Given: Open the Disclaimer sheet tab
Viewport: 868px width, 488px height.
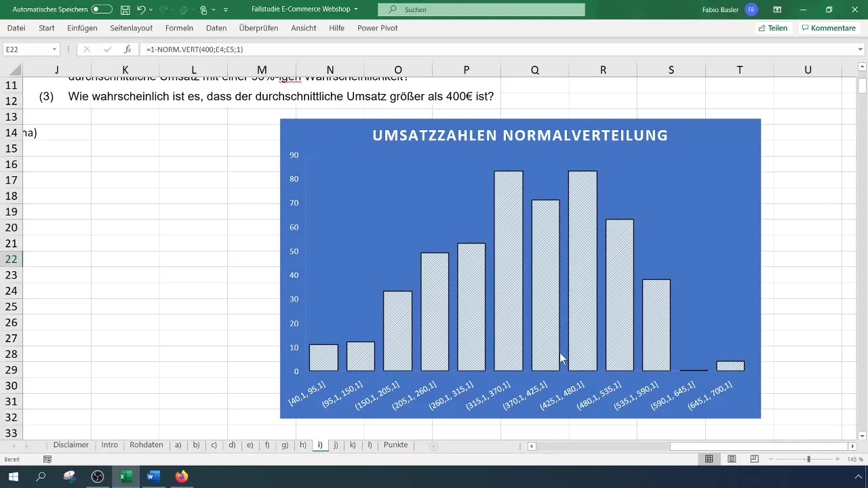Looking at the screenshot, I should 71,445.
